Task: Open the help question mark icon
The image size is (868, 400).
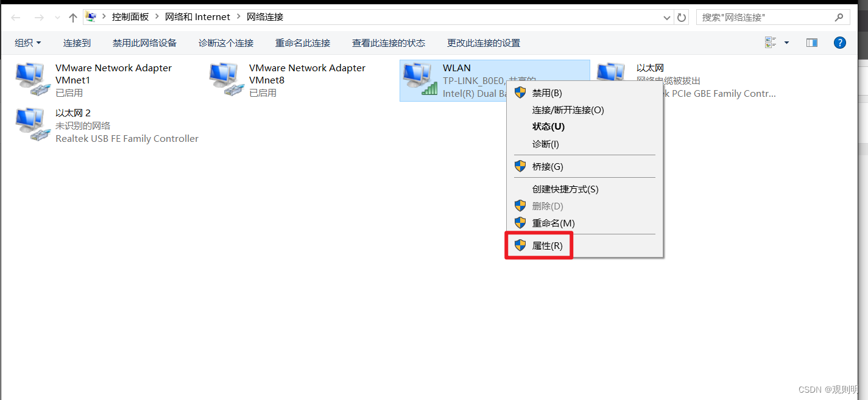Action: point(840,43)
